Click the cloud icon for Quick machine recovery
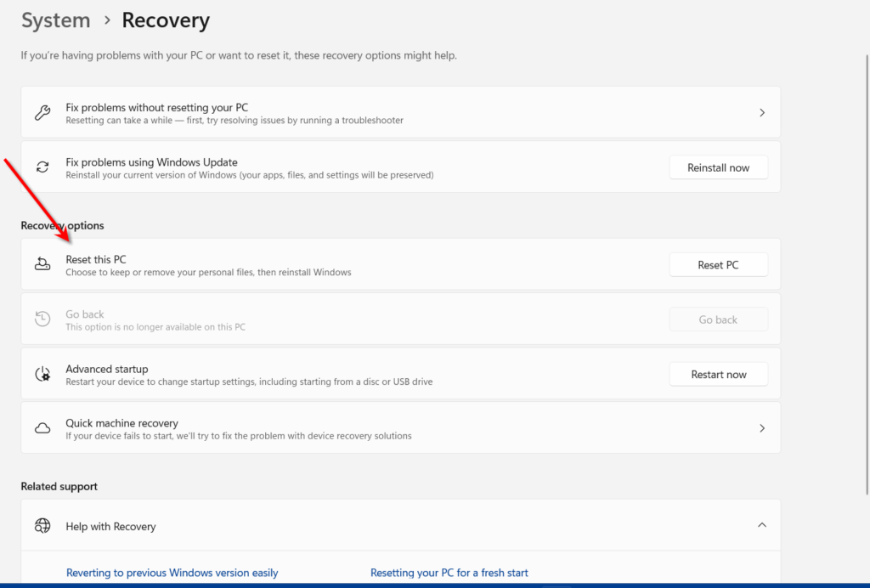Image resolution: width=870 pixels, height=588 pixels. coord(42,428)
